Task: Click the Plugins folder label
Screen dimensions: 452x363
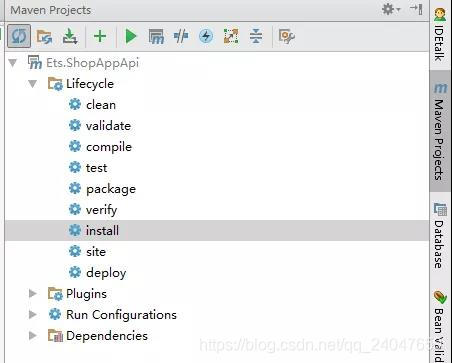Action: coord(86,294)
